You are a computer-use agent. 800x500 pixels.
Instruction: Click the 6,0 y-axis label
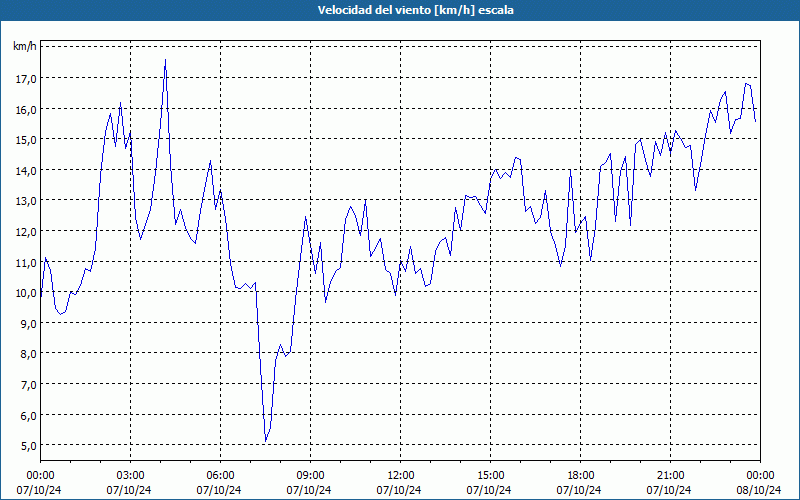pos(29,415)
